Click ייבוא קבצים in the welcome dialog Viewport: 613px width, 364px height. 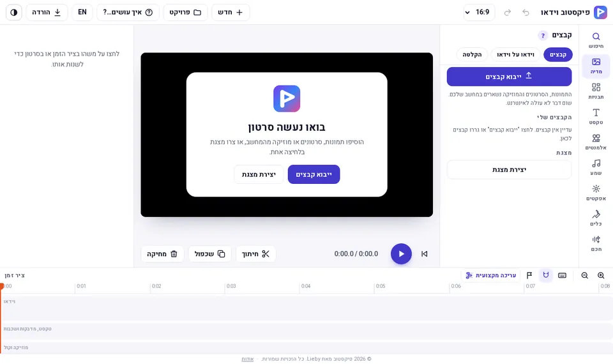coord(314,174)
